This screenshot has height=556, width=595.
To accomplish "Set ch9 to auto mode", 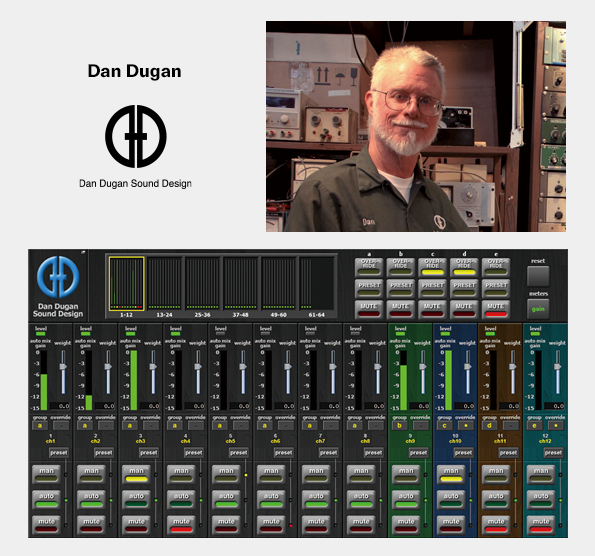I will coord(406,499).
